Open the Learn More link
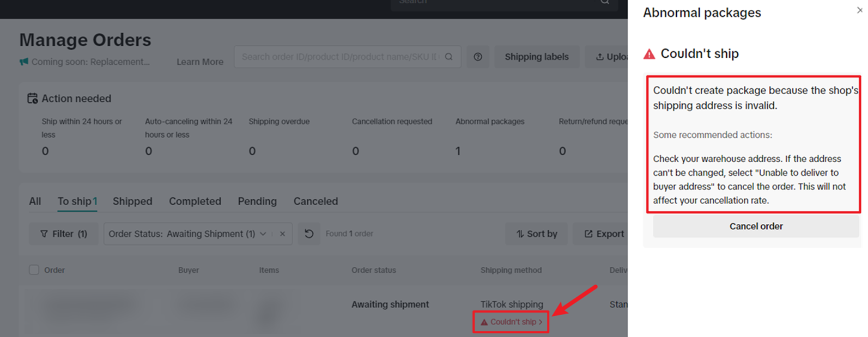Viewport: 868px width, 337px height. click(x=200, y=62)
